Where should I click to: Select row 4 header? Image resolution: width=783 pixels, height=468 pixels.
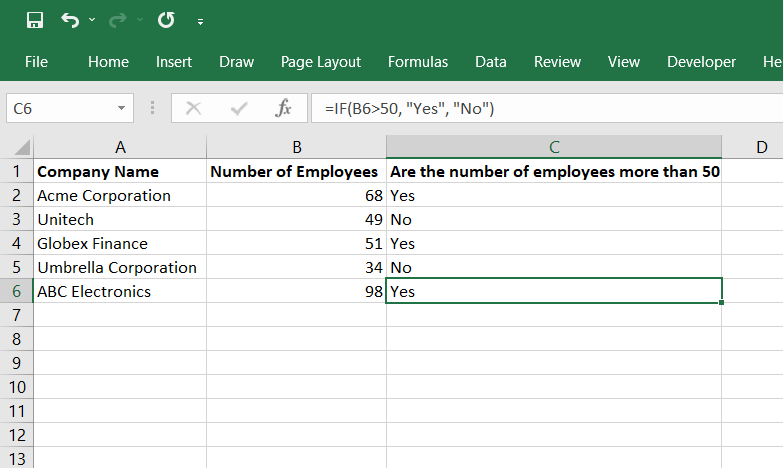(x=17, y=243)
